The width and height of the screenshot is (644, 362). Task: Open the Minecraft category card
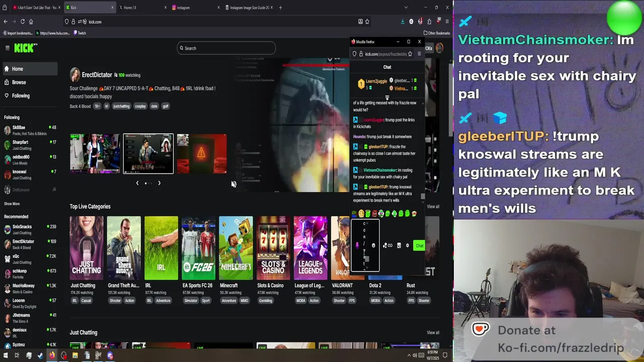[236, 248]
